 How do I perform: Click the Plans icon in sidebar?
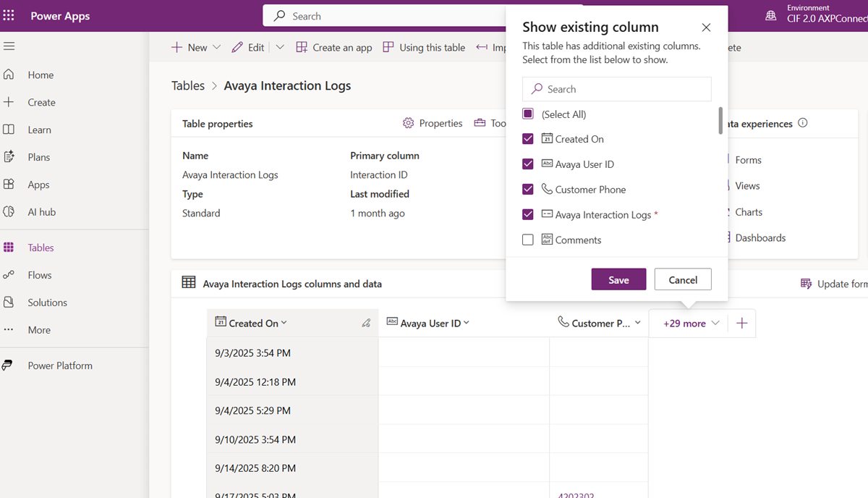pos(9,157)
